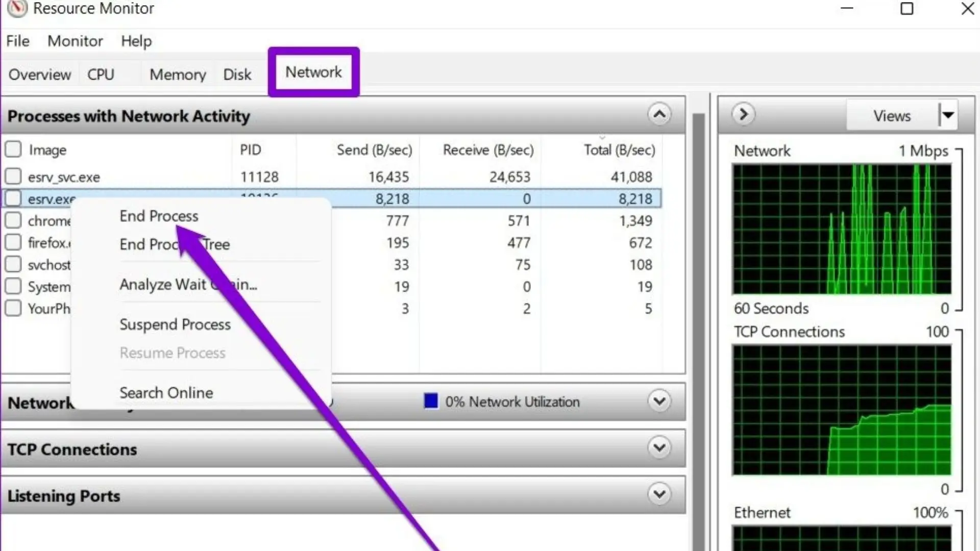The image size is (980, 551).
Task: Open the Network tab
Action: click(x=313, y=72)
